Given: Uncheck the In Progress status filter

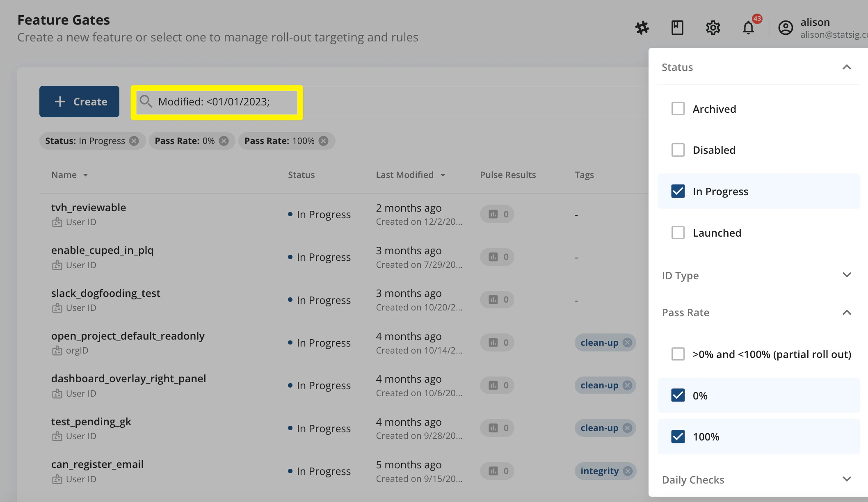Looking at the screenshot, I should pyautogui.click(x=678, y=191).
